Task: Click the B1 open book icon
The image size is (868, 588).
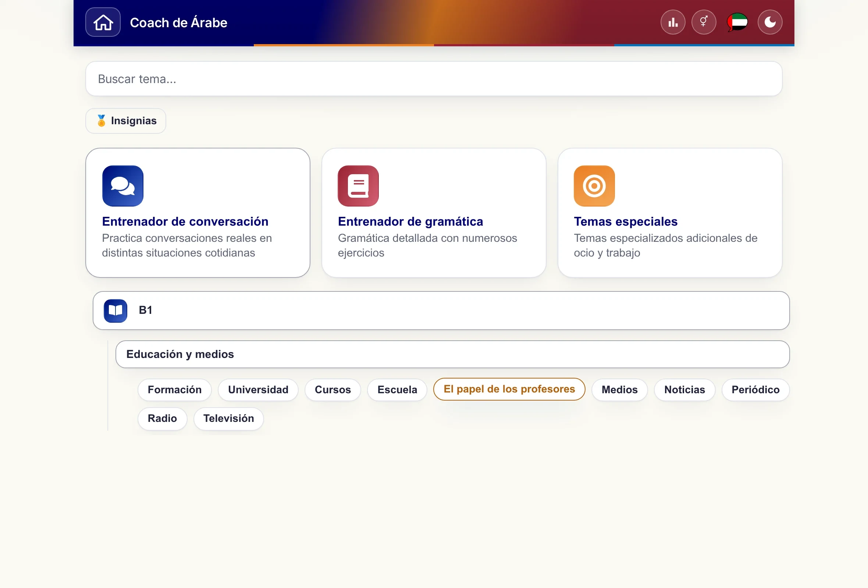Action: 115,311
